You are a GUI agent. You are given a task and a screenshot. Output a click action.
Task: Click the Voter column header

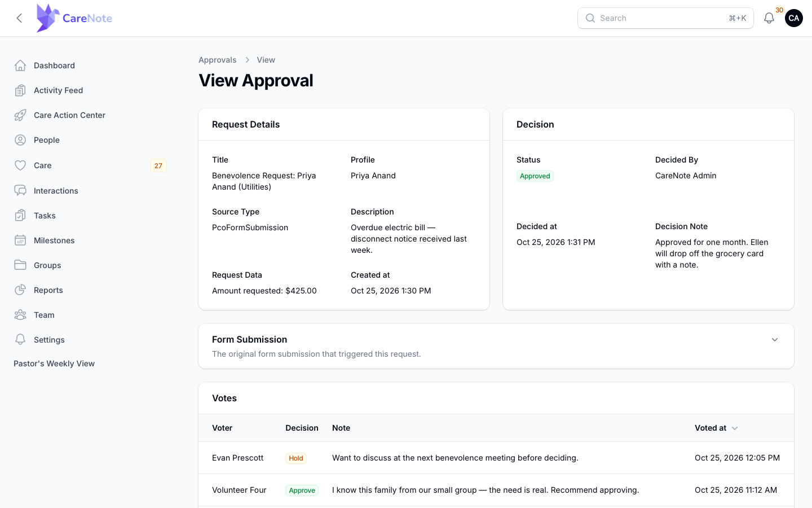pyautogui.click(x=222, y=428)
